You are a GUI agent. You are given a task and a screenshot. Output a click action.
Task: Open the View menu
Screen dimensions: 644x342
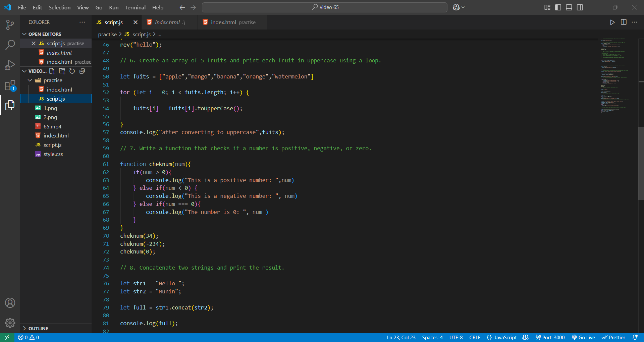[83, 7]
